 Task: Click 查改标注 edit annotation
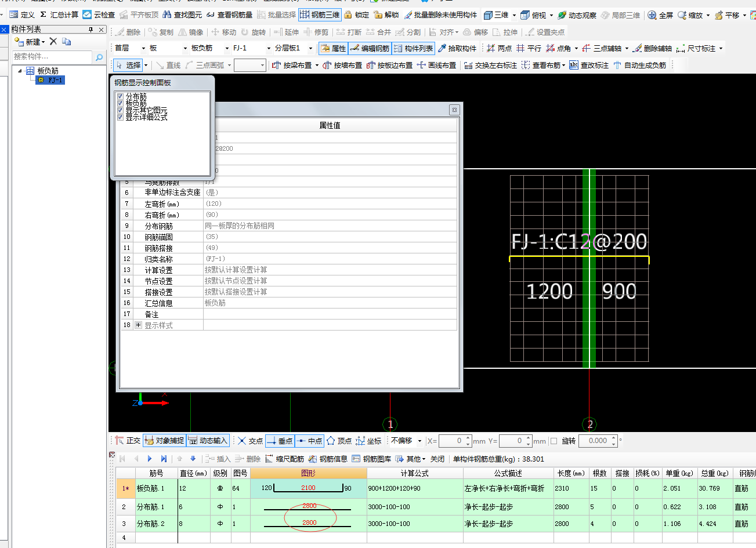(589, 66)
